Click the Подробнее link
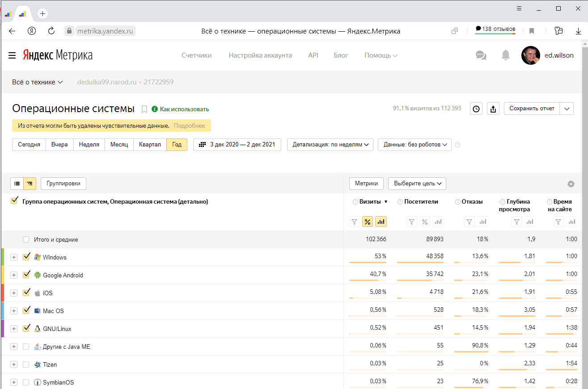 click(x=190, y=125)
